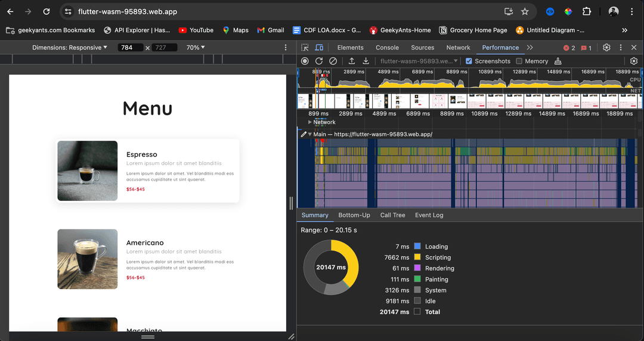The width and height of the screenshot is (644, 341).
Task: Click the viewport width input field
Action: [x=130, y=48]
